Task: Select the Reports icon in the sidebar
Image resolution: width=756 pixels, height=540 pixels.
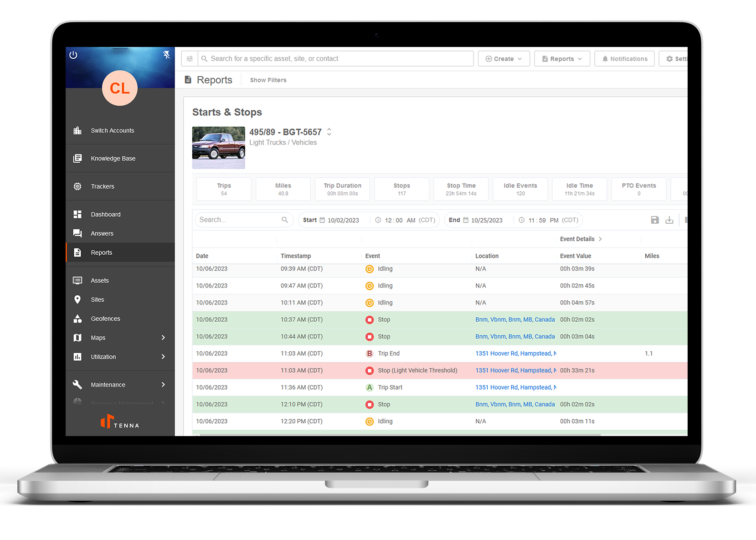Action: tap(77, 252)
